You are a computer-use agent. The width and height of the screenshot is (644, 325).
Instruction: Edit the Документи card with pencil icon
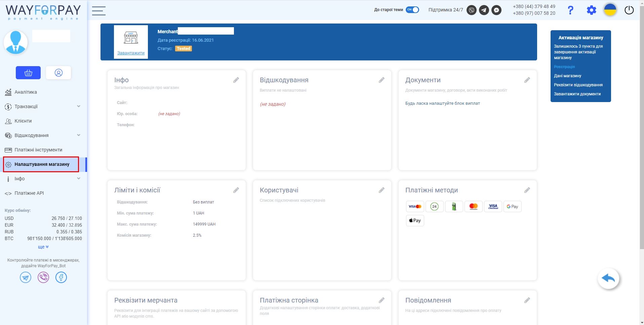527,80
